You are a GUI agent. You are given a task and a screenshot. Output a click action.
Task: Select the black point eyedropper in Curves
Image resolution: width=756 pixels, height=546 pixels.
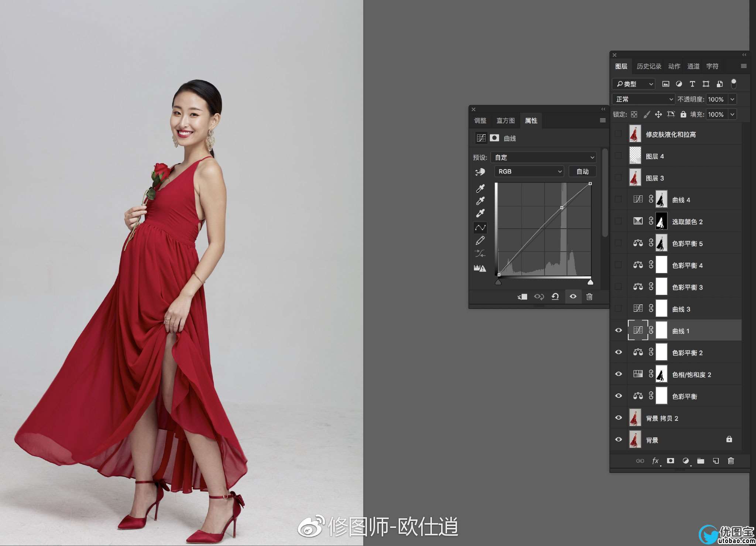(480, 188)
